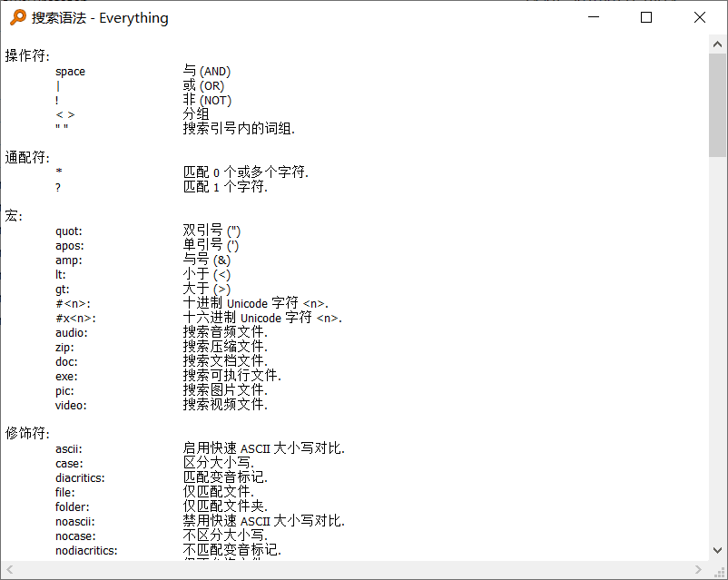Click the vertical scrollbar down arrow
This screenshot has height=580, width=728.
click(x=717, y=550)
